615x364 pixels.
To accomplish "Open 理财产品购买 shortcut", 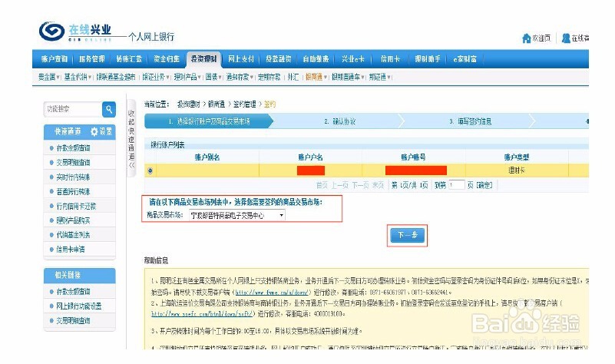I will point(73,220).
